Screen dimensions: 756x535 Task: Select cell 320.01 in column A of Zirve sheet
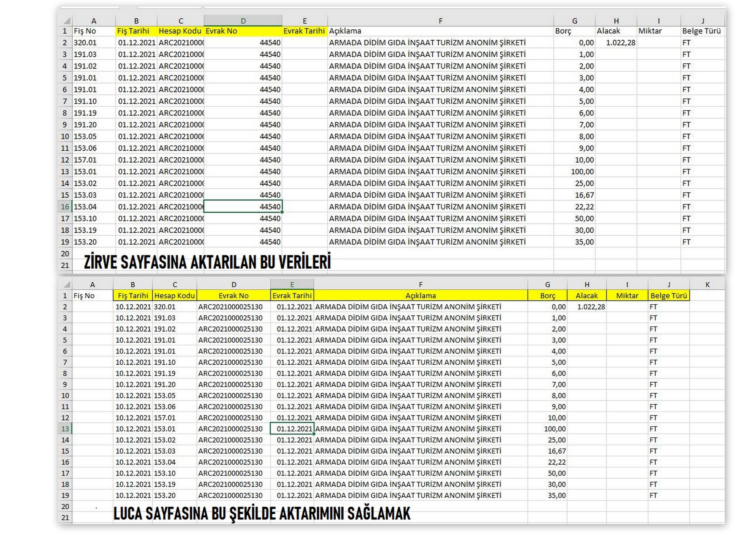click(x=94, y=43)
